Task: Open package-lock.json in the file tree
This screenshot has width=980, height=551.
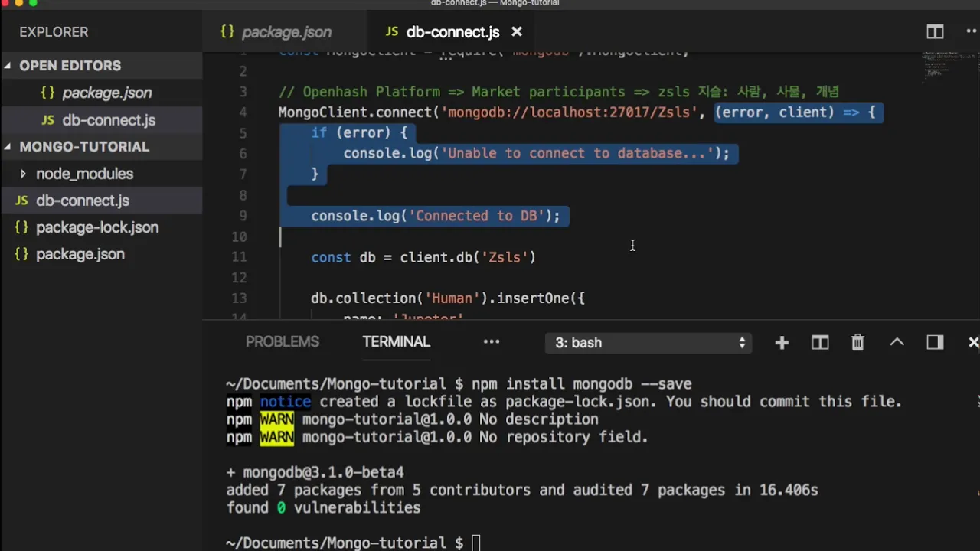Action: tap(97, 227)
